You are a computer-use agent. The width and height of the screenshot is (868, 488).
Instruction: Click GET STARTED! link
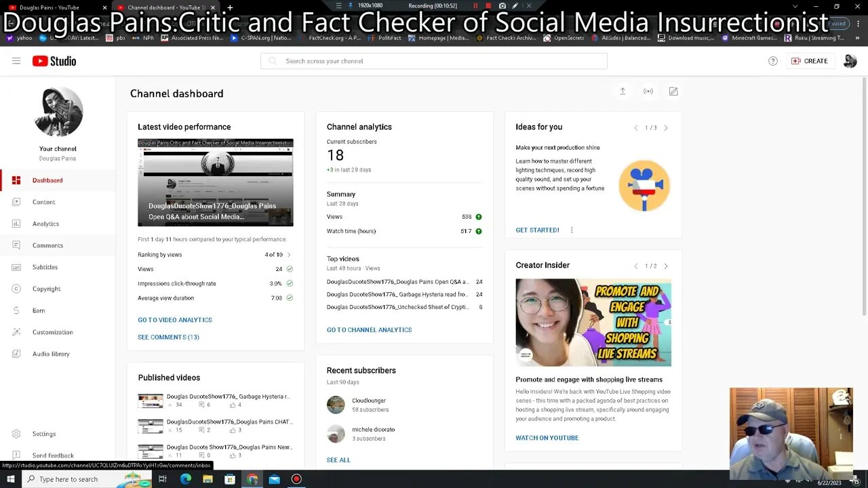click(x=537, y=230)
